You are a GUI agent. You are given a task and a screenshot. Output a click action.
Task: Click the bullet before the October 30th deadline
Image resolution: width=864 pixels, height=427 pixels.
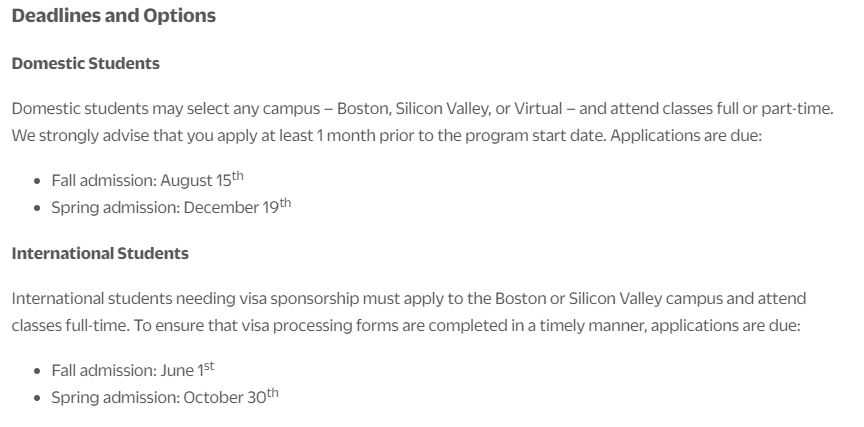[x=38, y=398]
